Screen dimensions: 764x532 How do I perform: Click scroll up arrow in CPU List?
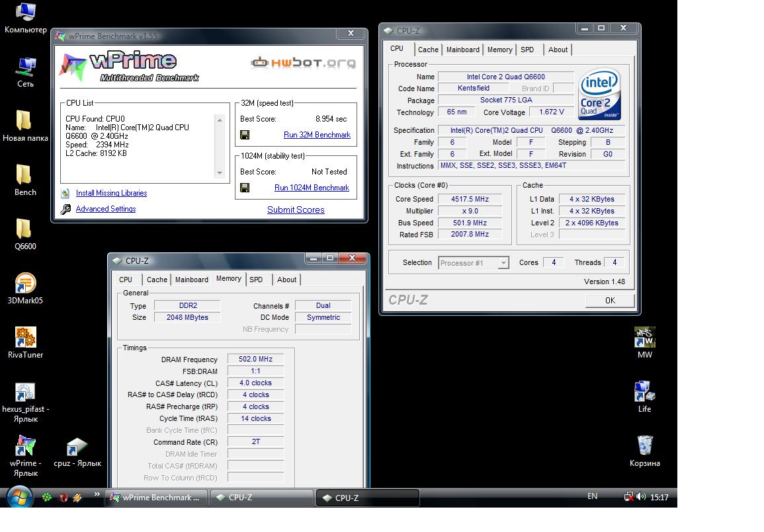click(220, 120)
